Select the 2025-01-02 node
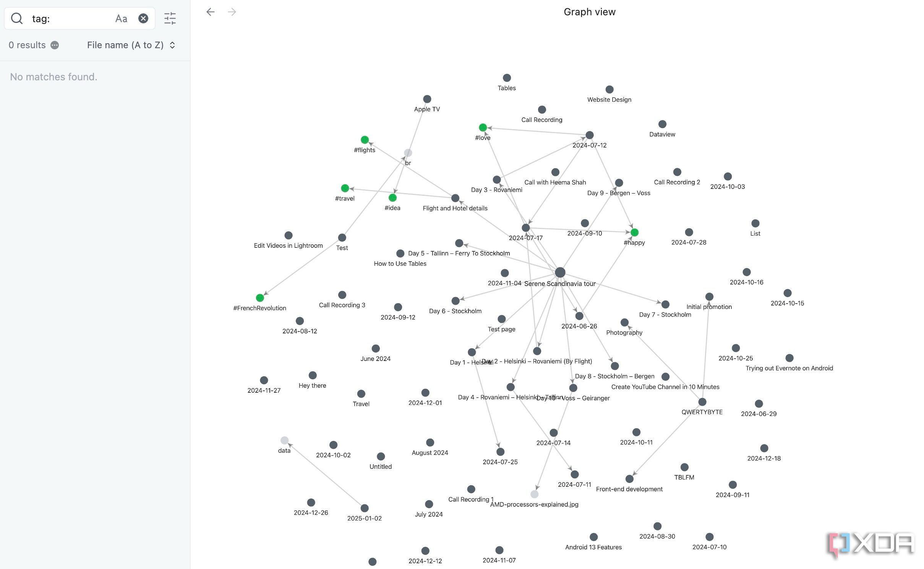924x569 pixels. (x=365, y=508)
